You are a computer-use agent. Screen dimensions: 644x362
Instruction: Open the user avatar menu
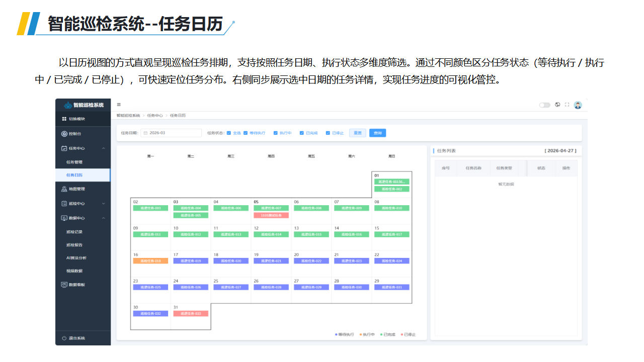click(578, 105)
